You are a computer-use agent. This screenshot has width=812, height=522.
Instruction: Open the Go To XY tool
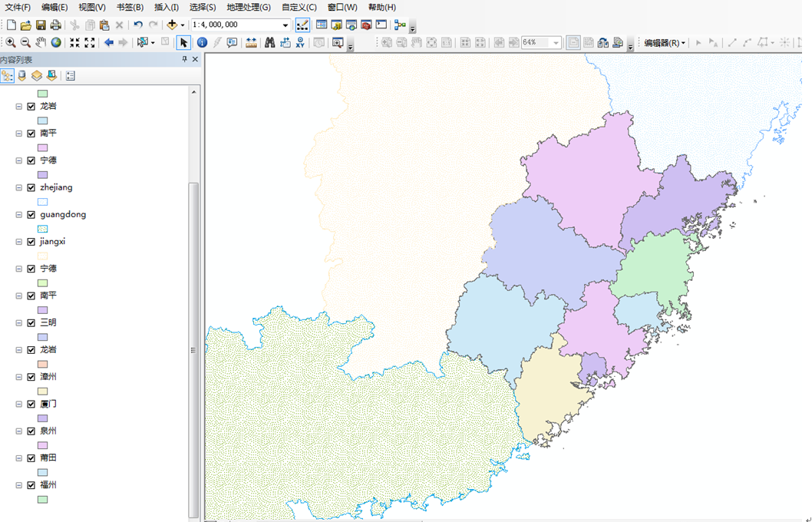click(300, 42)
